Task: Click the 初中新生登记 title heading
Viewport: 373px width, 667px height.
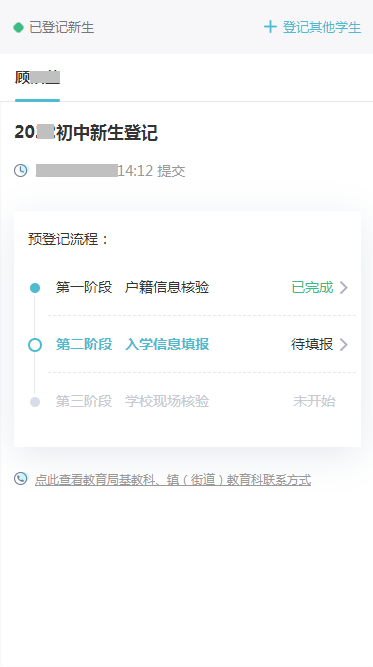Action: [107, 133]
